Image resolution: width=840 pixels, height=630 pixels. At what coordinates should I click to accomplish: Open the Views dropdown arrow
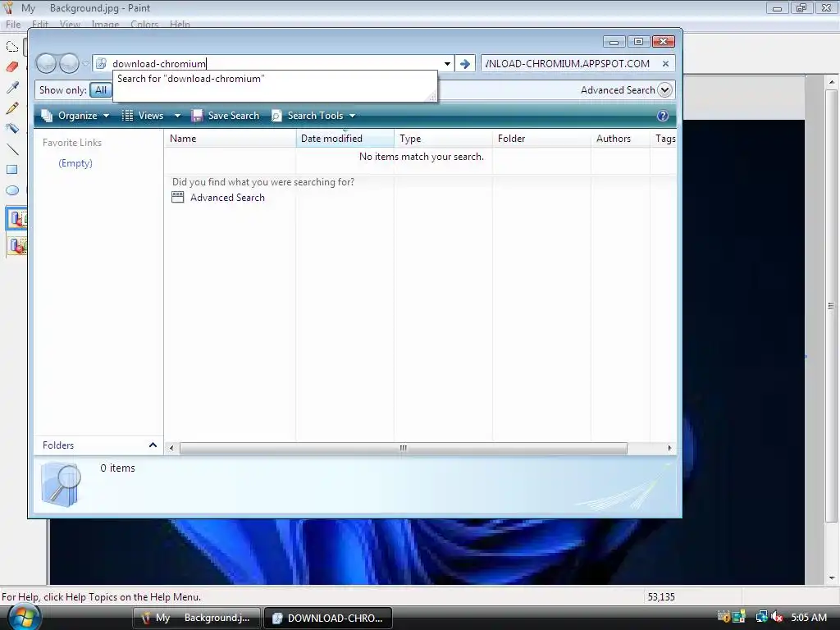tap(177, 116)
